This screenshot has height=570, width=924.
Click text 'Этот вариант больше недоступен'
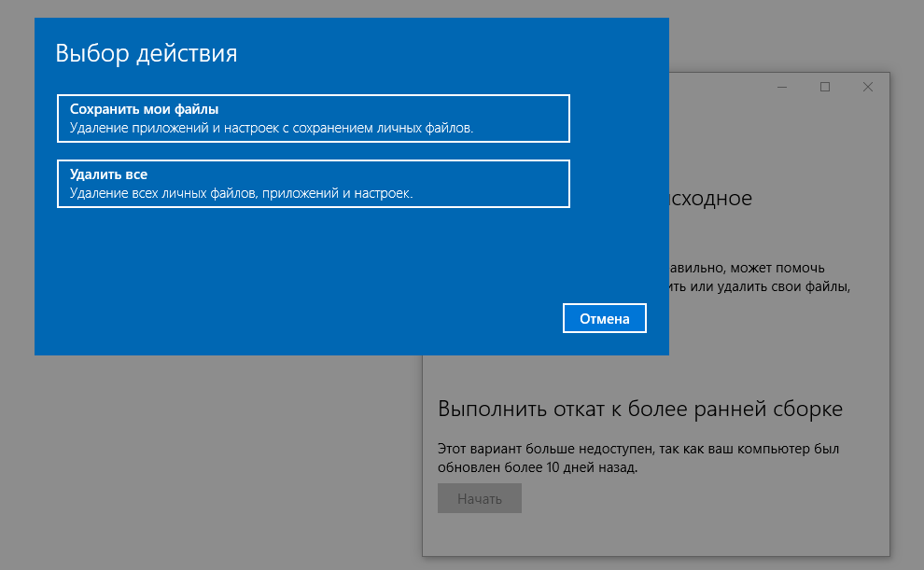point(546,449)
